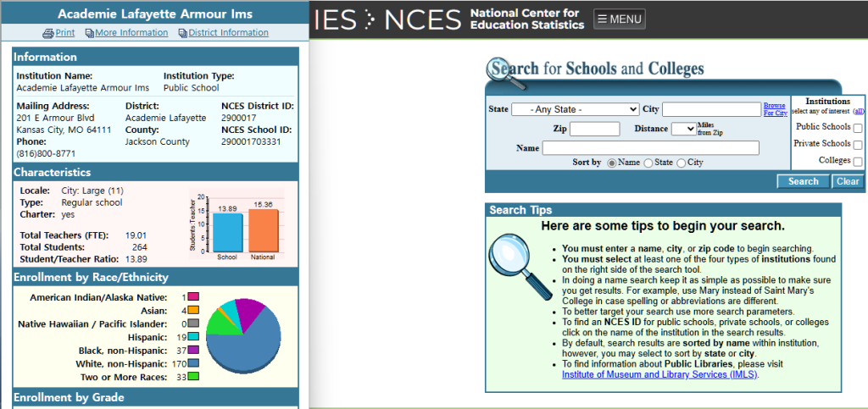
Task: Open the State dropdown
Action: 576,109
